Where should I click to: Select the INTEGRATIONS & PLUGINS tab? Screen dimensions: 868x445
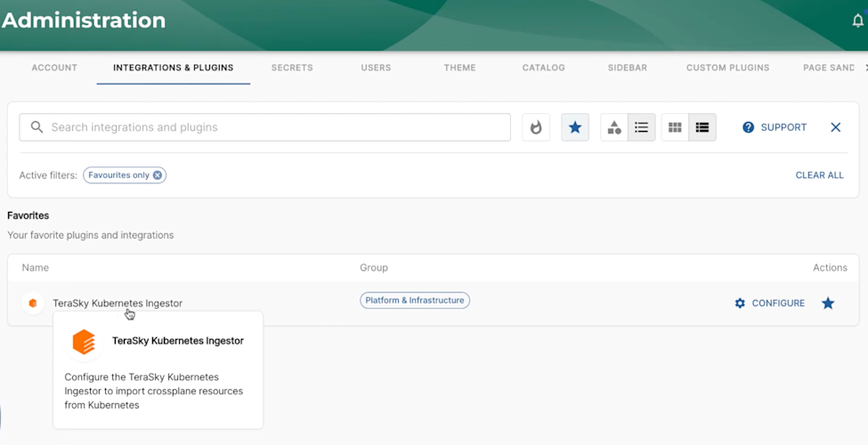tap(174, 68)
